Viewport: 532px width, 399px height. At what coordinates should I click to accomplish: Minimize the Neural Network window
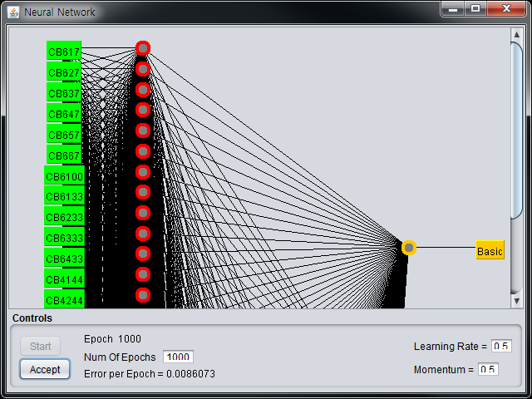point(453,9)
